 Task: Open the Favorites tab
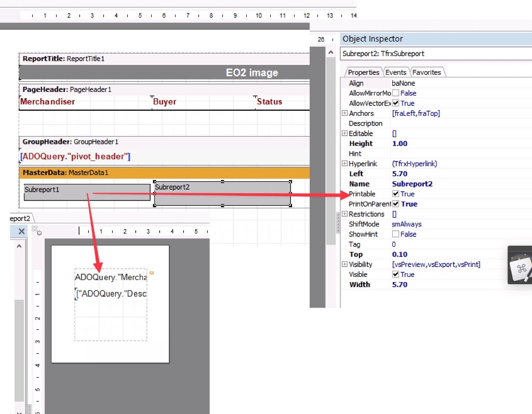[427, 72]
